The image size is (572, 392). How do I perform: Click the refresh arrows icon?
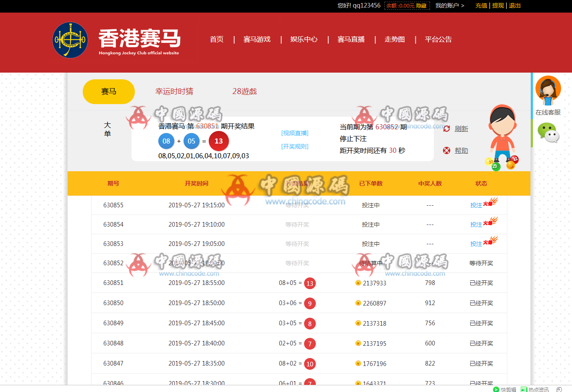click(x=446, y=129)
